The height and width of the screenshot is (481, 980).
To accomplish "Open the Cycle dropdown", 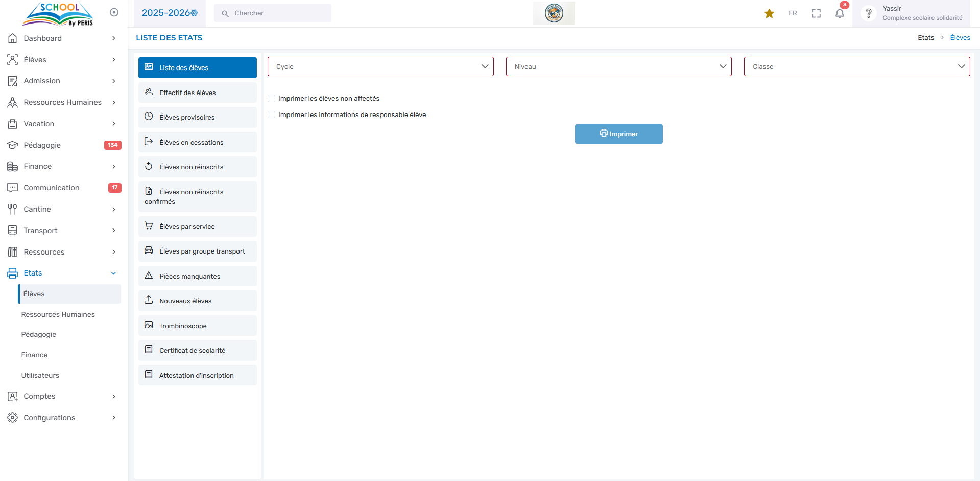I will pos(380,67).
